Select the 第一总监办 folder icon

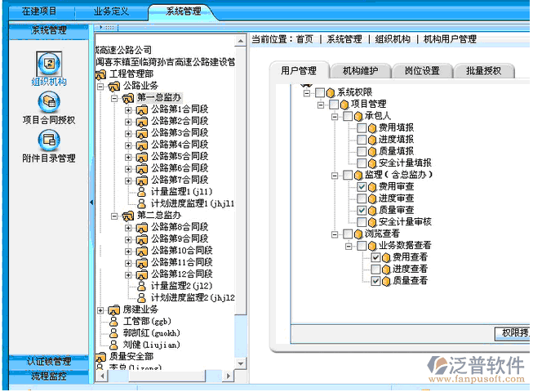pos(128,98)
